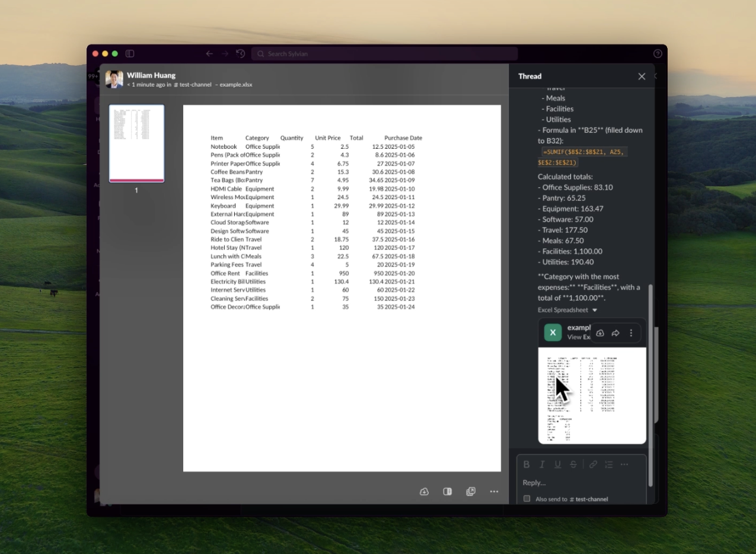Forward the example.xlsx attachment via the share arrow

(x=615, y=333)
